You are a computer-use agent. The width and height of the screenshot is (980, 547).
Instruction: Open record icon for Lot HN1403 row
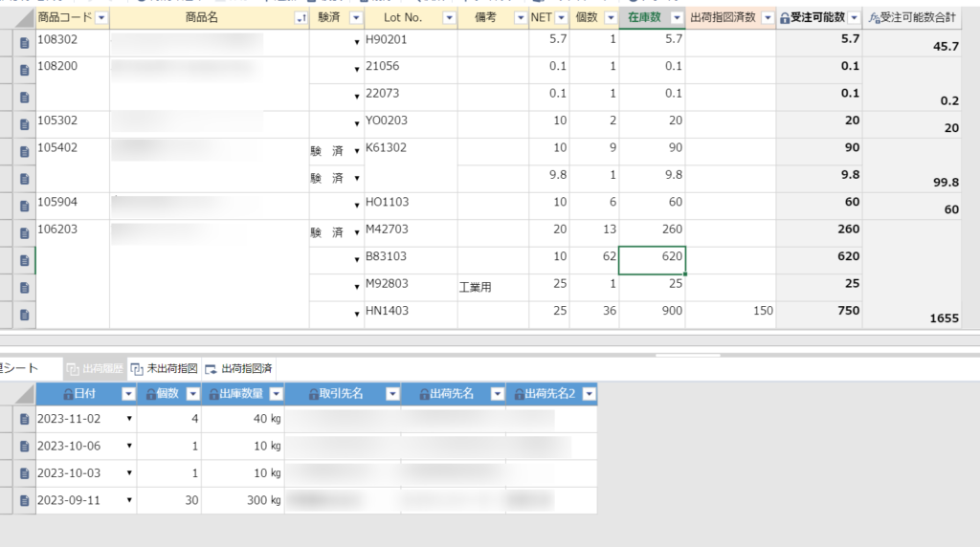25,314
